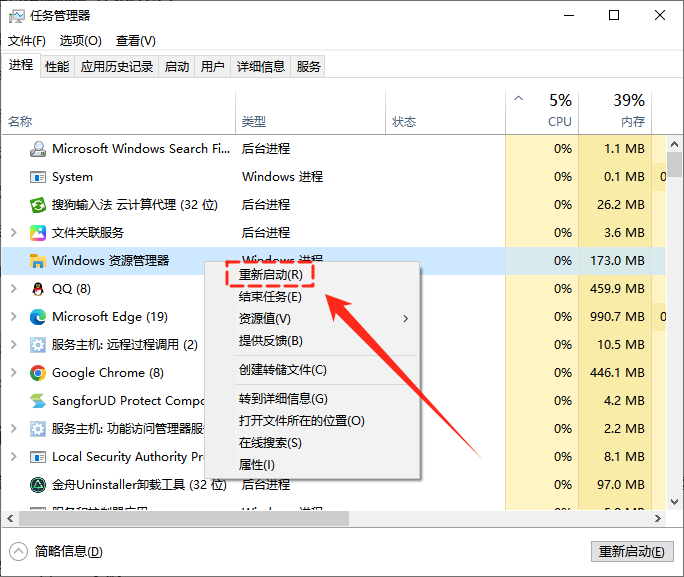Sort by the CPU column header

[542, 113]
